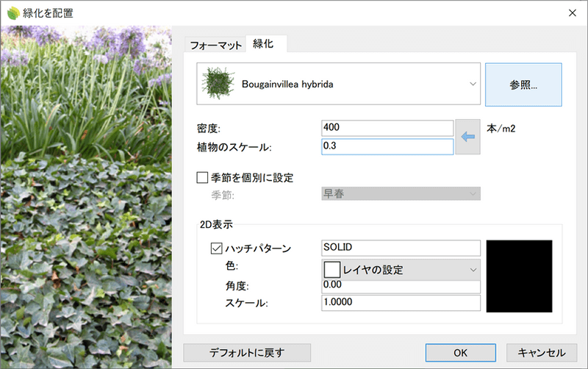The image size is (588, 369).
Task: Click the plant preview photo on left
Action: pyautogui.click(x=86, y=197)
